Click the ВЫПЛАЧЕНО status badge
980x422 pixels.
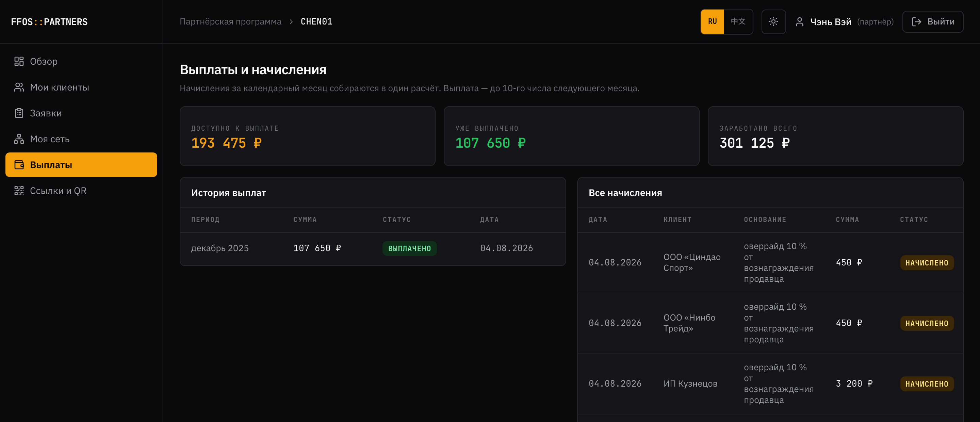click(409, 248)
